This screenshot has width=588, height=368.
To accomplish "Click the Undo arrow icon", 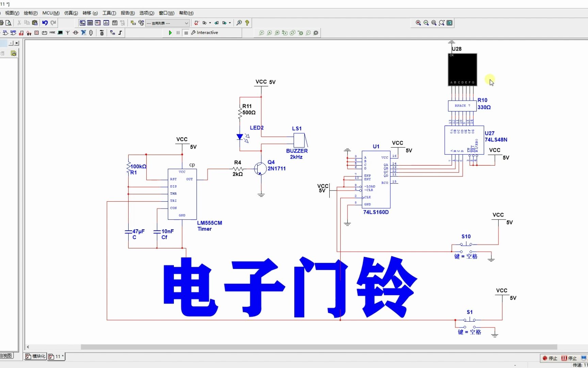I will [45, 23].
